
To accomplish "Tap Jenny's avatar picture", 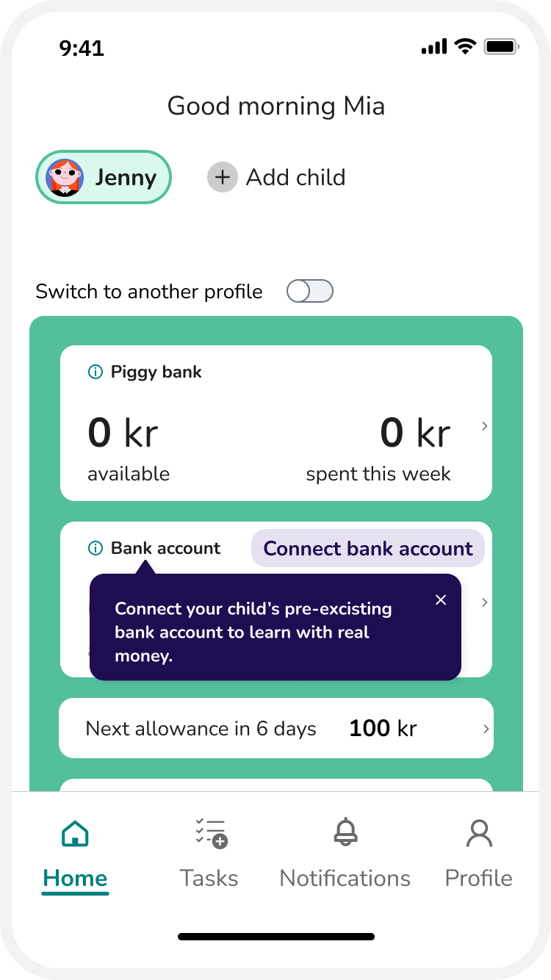I will pyautogui.click(x=65, y=178).
